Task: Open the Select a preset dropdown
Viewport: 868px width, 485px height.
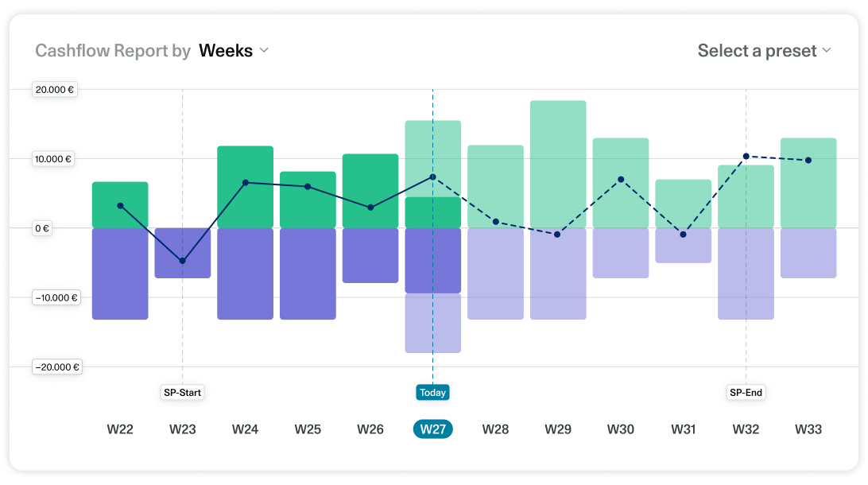Action: tap(758, 50)
